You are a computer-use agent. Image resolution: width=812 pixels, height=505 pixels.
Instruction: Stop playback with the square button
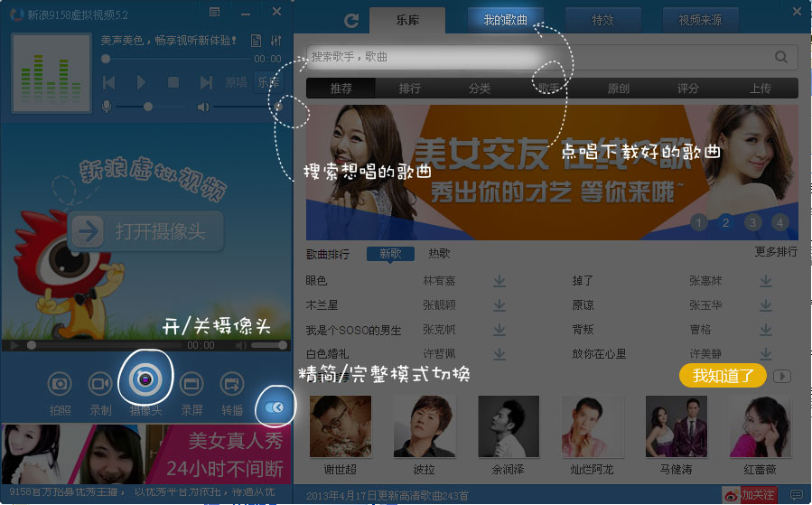(x=173, y=82)
